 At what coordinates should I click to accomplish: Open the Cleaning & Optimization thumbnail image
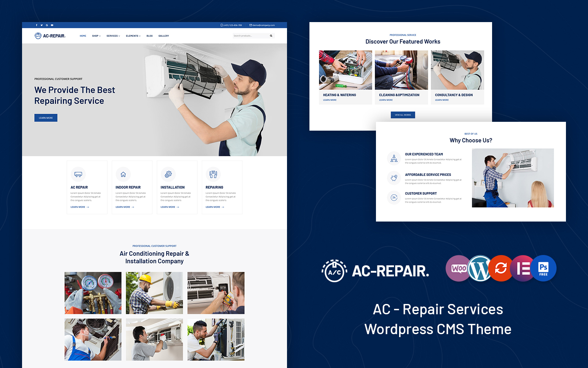(401, 70)
